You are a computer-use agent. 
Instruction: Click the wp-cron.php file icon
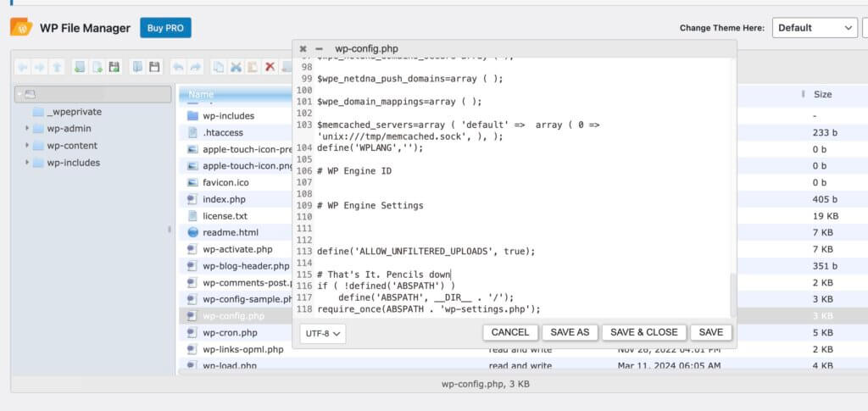192,333
